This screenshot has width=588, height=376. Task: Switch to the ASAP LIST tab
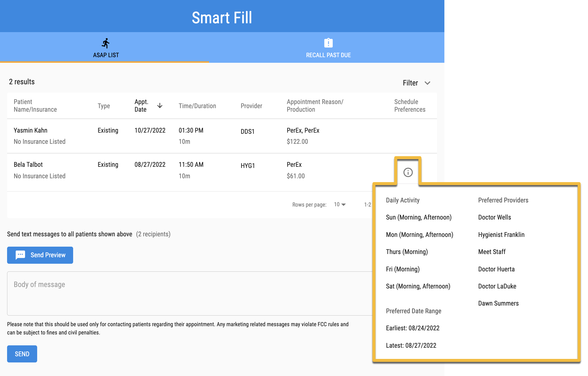[106, 55]
